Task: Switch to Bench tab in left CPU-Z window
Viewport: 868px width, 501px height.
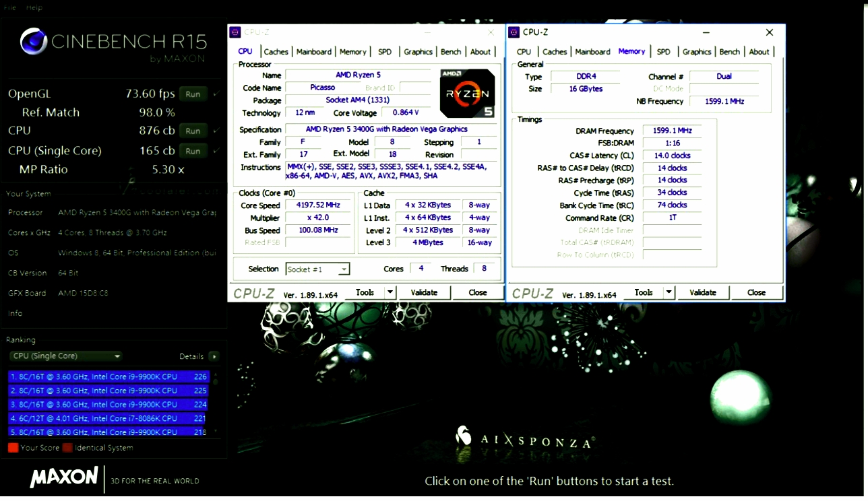Action: (451, 52)
